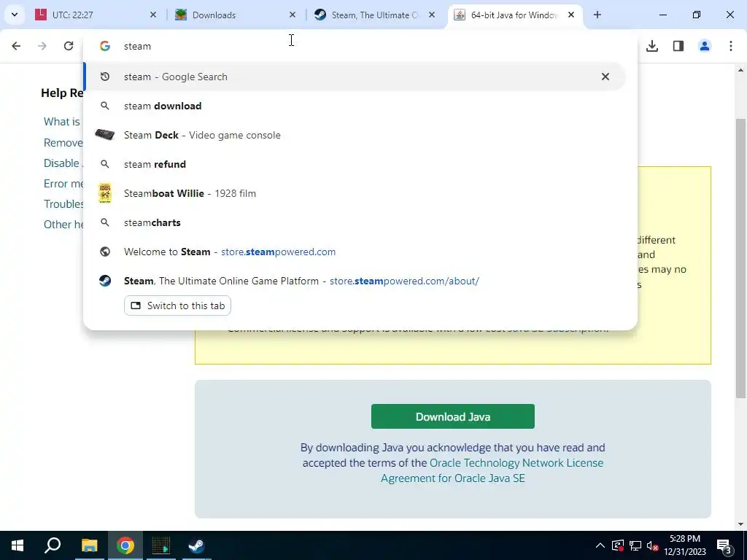The height and width of the screenshot is (560, 747).
Task: Open the 'Error me' help link
Action: [x=63, y=184]
